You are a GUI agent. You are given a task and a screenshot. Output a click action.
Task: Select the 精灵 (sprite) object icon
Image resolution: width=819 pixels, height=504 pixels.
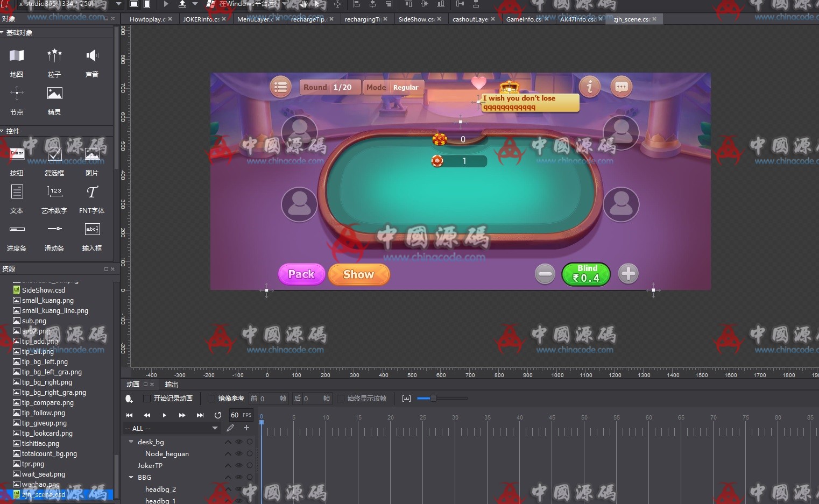pyautogui.click(x=54, y=93)
